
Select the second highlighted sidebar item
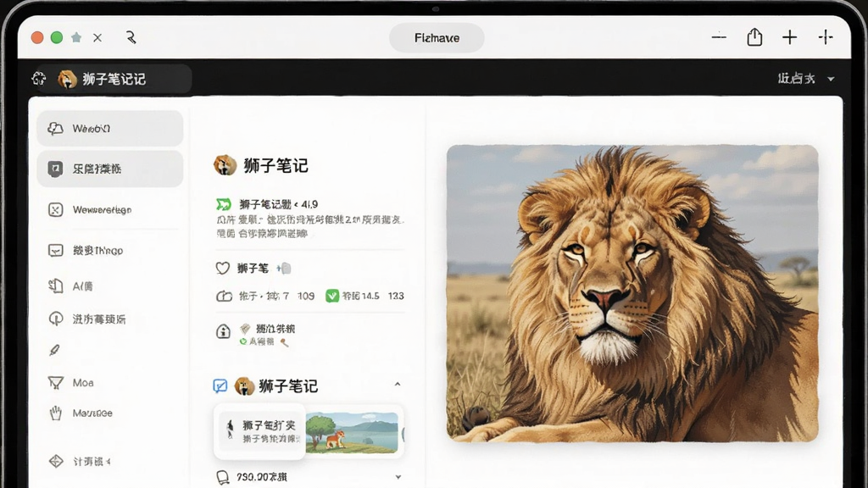[110, 169]
